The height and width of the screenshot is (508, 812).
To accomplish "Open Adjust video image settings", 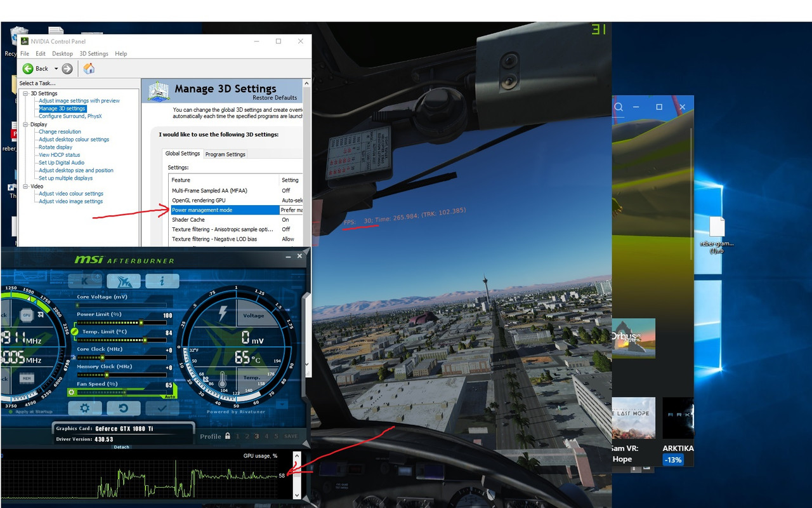I will (x=70, y=201).
